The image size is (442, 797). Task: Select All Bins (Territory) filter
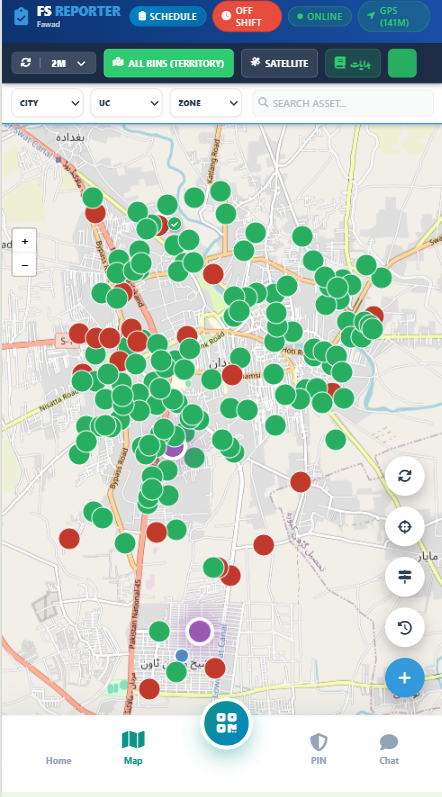click(x=169, y=64)
